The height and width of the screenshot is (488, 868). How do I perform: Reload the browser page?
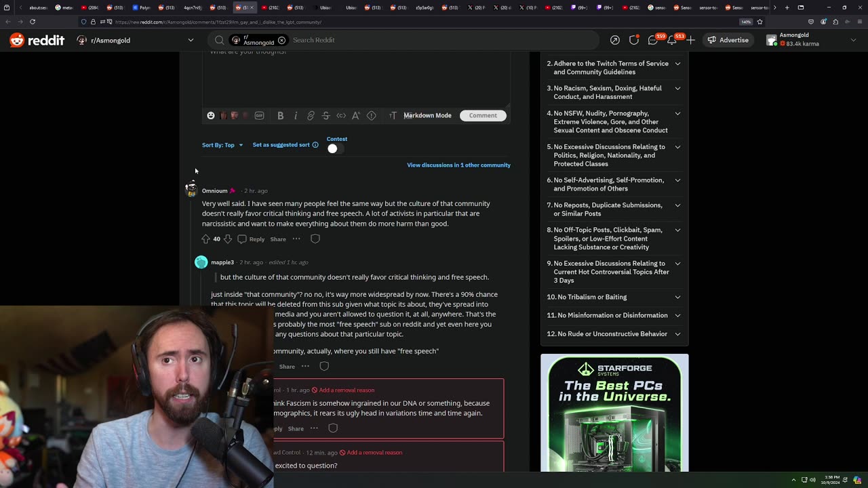pos(32,22)
